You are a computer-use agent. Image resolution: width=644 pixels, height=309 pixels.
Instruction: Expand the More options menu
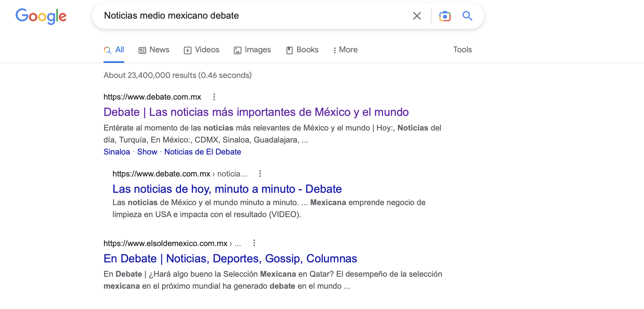(x=345, y=50)
